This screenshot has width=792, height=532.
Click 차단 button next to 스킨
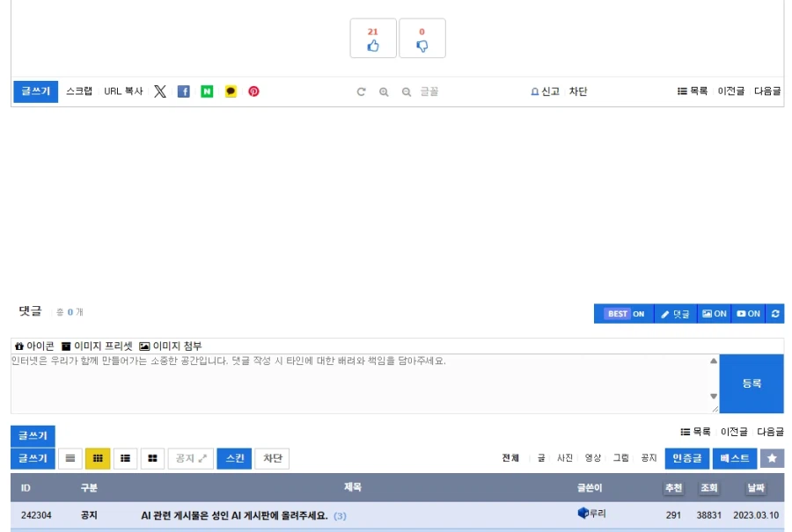click(272, 458)
